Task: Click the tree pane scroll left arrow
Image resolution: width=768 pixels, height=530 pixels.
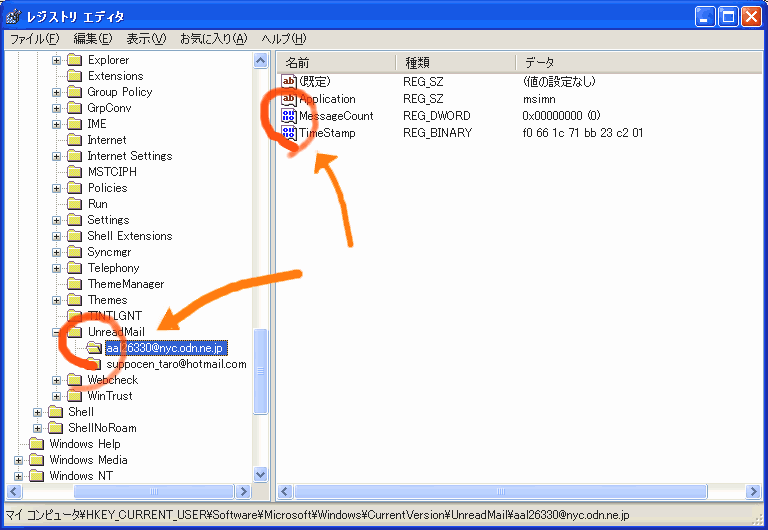Action: (13, 491)
